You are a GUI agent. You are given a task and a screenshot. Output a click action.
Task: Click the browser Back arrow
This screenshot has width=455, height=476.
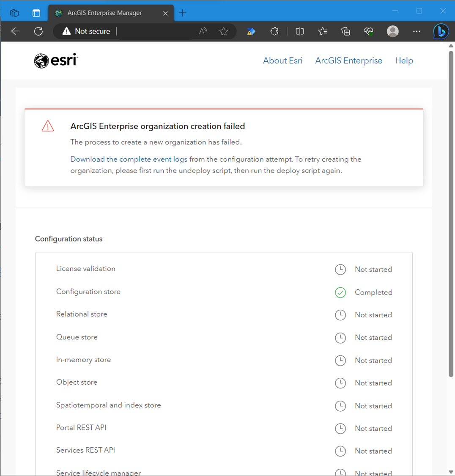[x=16, y=31]
